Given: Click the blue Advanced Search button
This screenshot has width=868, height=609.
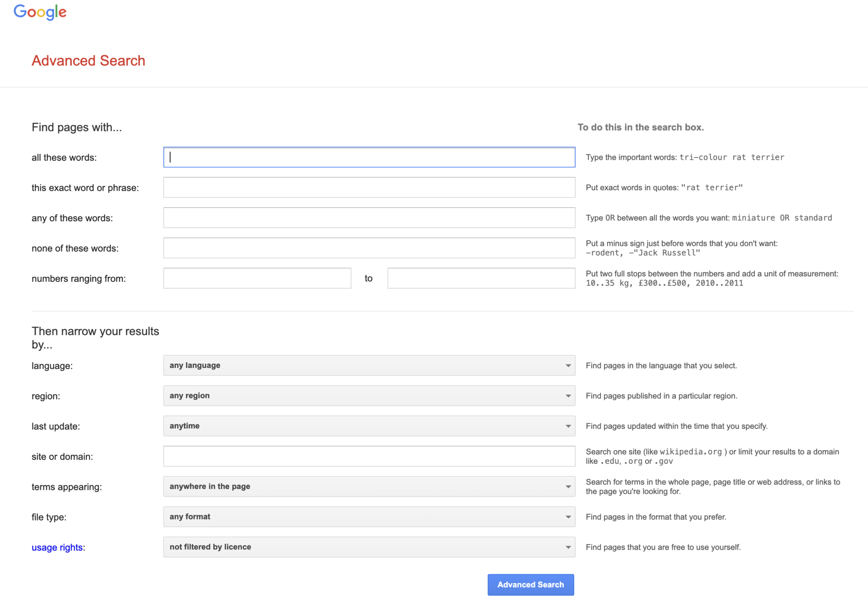Looking at the screenshot, I should 531,585.
